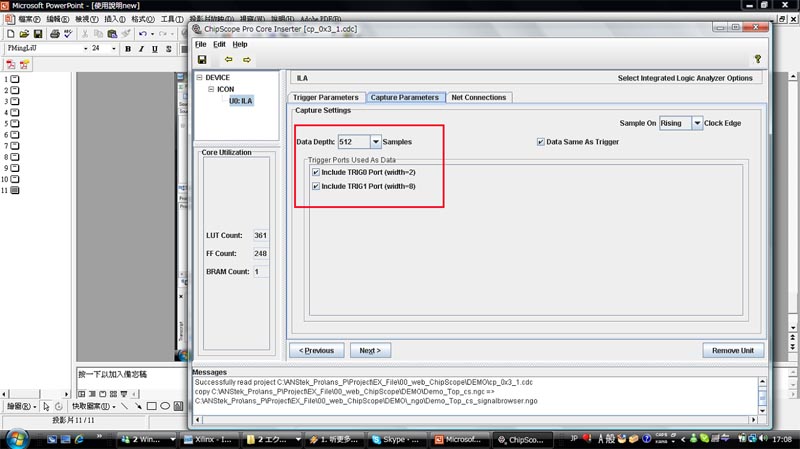Screen dimensions: 800x449
Task: Launch Internet Explorer from quick launch
Action: pos(80,439)
